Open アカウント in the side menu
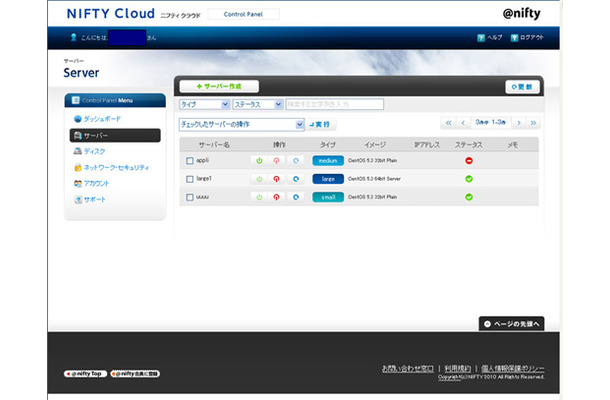The height and width of the screenshot is (400, 610). [91, 184]
